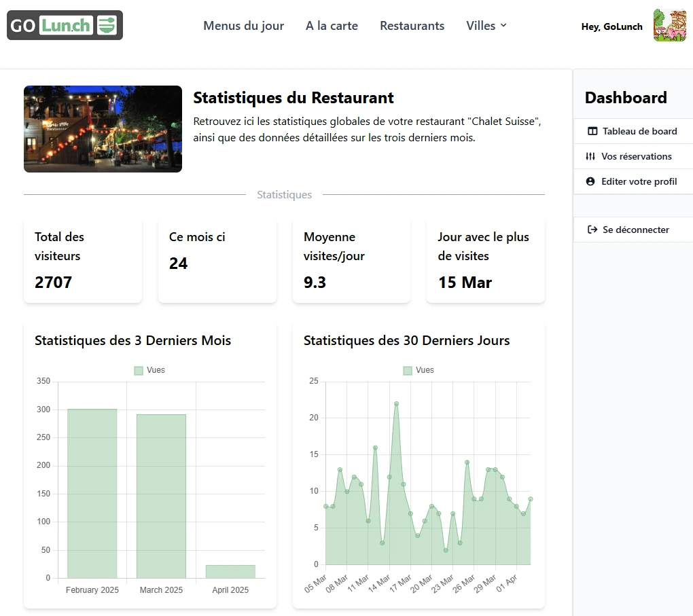Image resolution: width=693 pixels, height=616 pixels.
Task: Click the Statistiques du Restaurant heading
Action: [294, 98]
